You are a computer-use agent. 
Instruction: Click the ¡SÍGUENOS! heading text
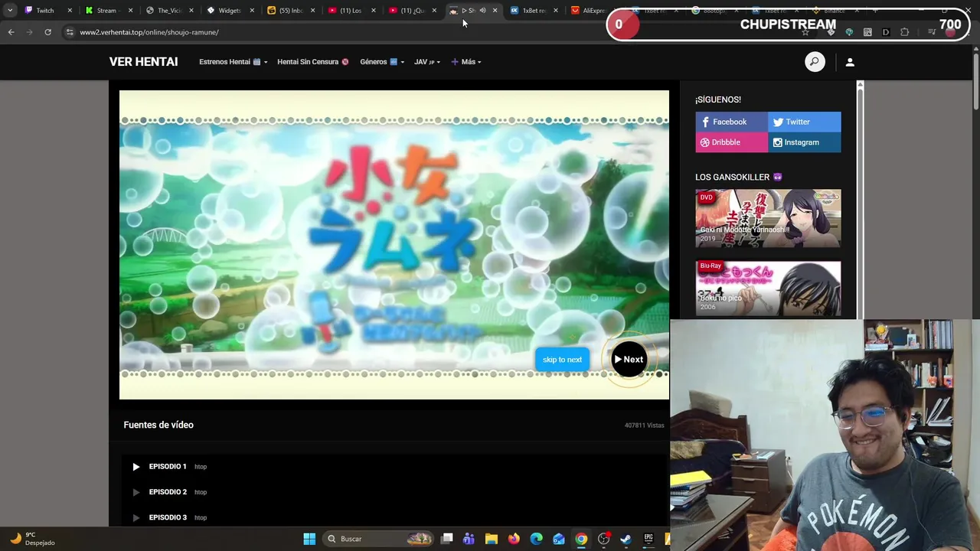coord(718,99)
